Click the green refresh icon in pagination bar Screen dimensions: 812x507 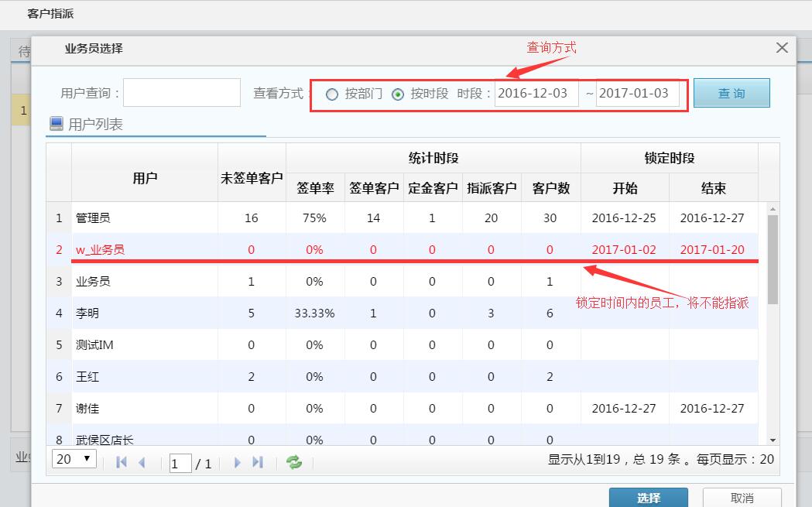coord(294,461)
